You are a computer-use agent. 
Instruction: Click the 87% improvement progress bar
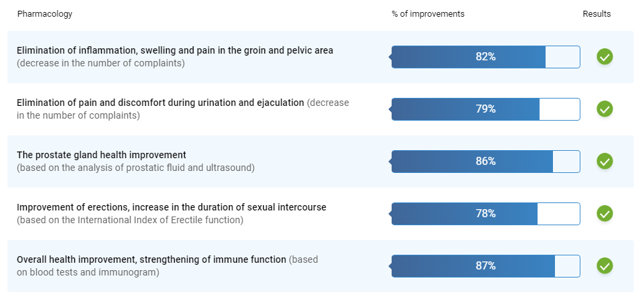tap(485, 265)
